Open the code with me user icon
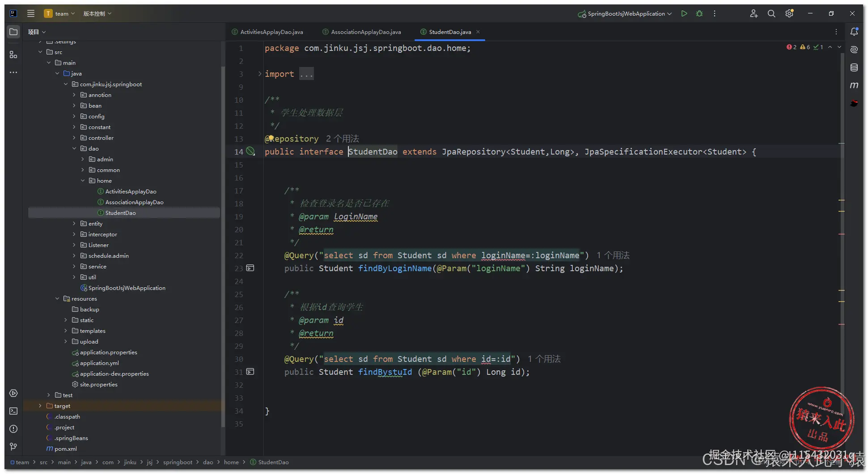 754,13
